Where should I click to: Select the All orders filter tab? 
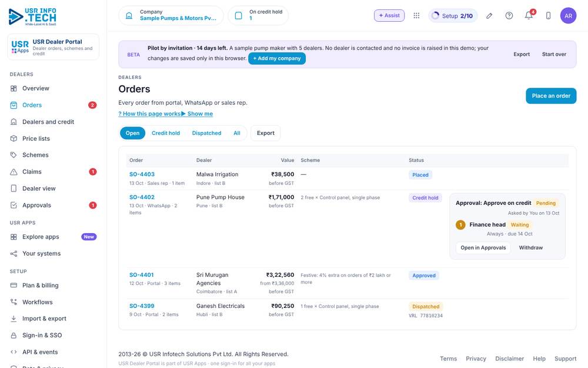tap(237, 133)
